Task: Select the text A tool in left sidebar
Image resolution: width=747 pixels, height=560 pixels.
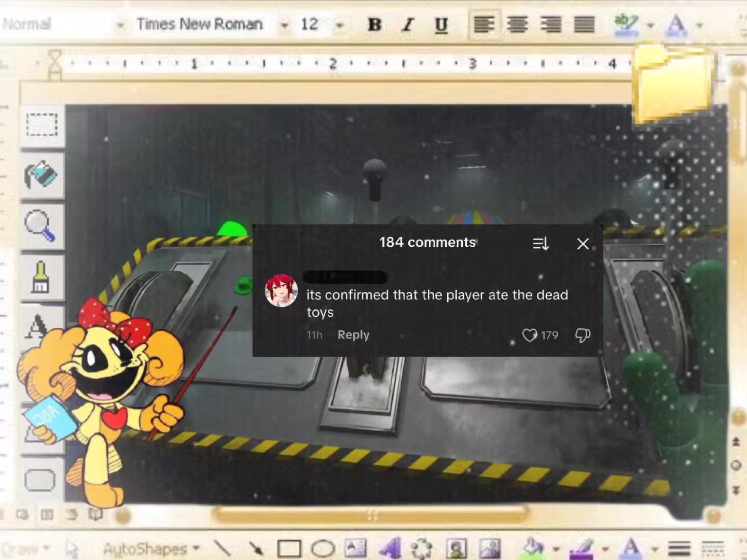Action: click(37, 326)
